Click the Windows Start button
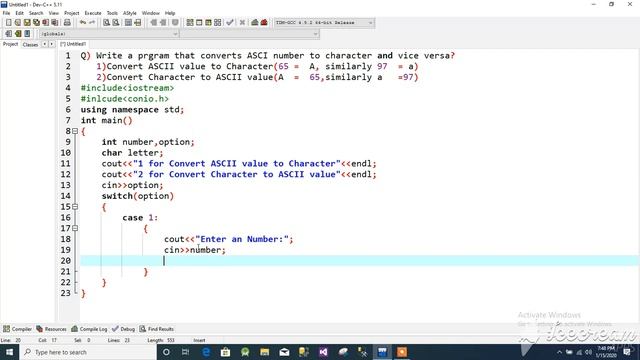The width and height of the screenshot is (640, 360). point(9,352)
